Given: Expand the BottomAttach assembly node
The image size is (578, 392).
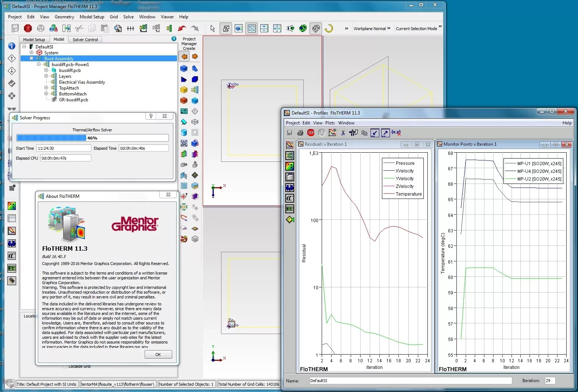Looking at the screenshot, I should pos(46,94).
